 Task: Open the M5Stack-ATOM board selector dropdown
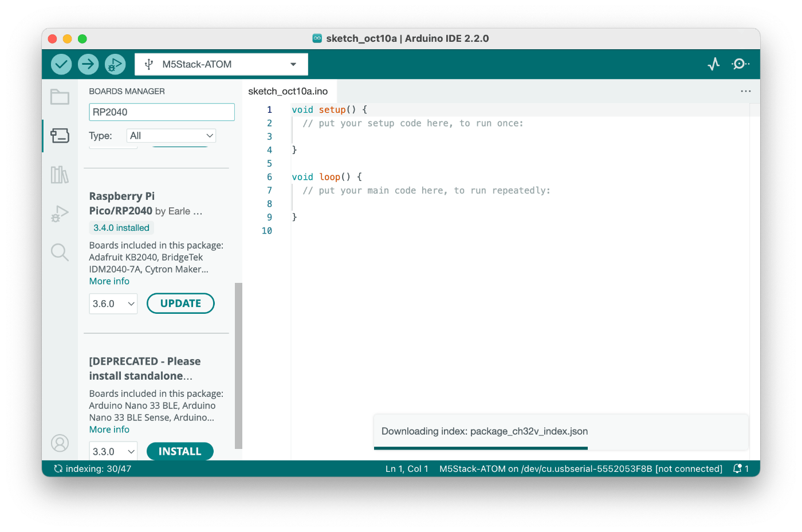[x=221, y=64]
